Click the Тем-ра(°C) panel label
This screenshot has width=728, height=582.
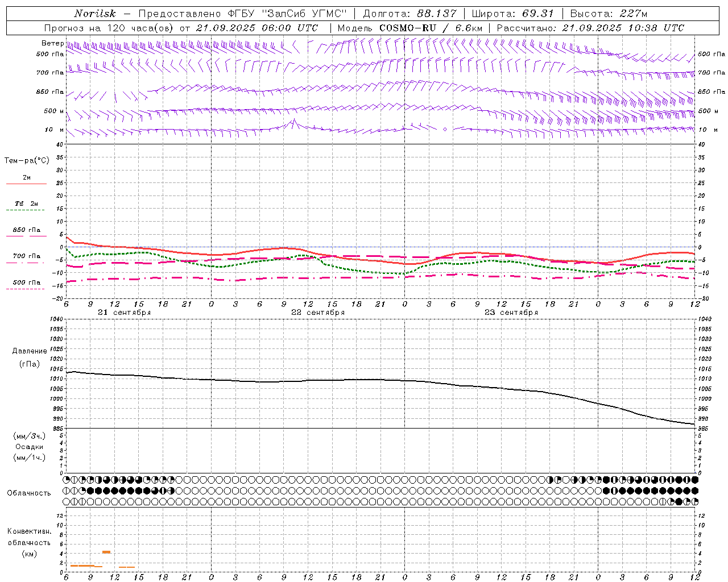pos(27,161)
